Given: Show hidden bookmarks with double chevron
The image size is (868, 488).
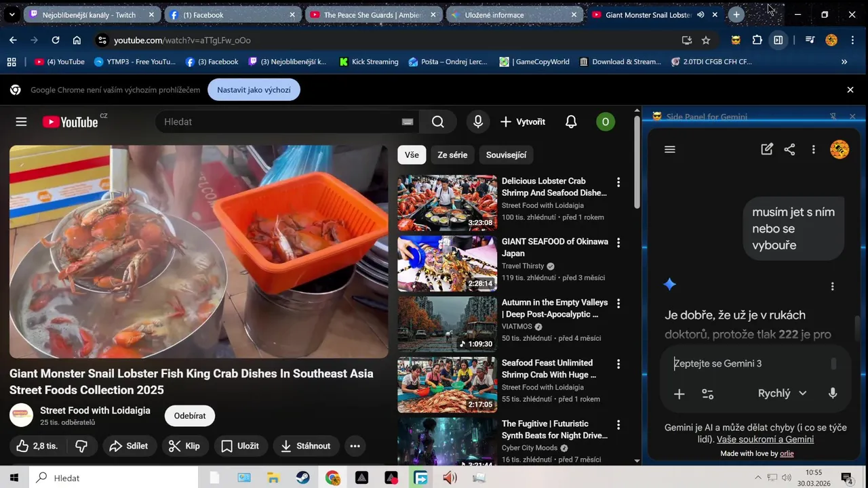Looking at the screenshot, I should 844,62.
